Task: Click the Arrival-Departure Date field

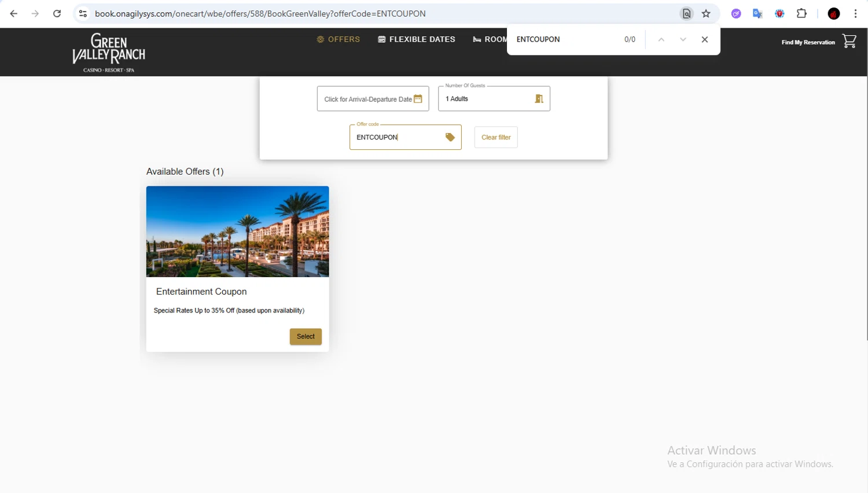Action: click(x=373, y=99)
